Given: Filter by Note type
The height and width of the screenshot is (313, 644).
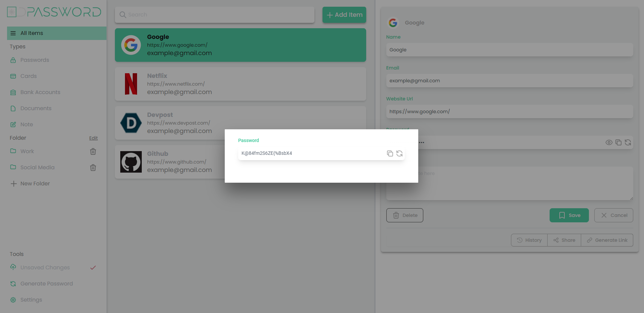Looking at the screenshot, I should [27, 125].
